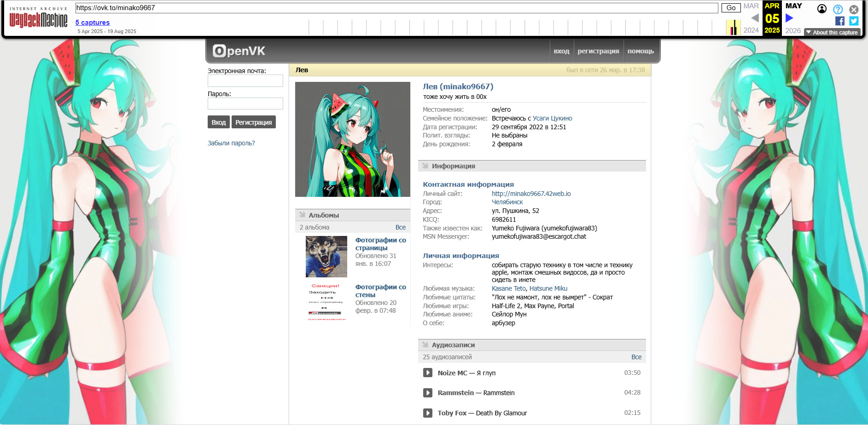Open the minako9667.42web.io website link
Image resolution: width=868 pixels, height=425 pixels.
pos(531,194)
